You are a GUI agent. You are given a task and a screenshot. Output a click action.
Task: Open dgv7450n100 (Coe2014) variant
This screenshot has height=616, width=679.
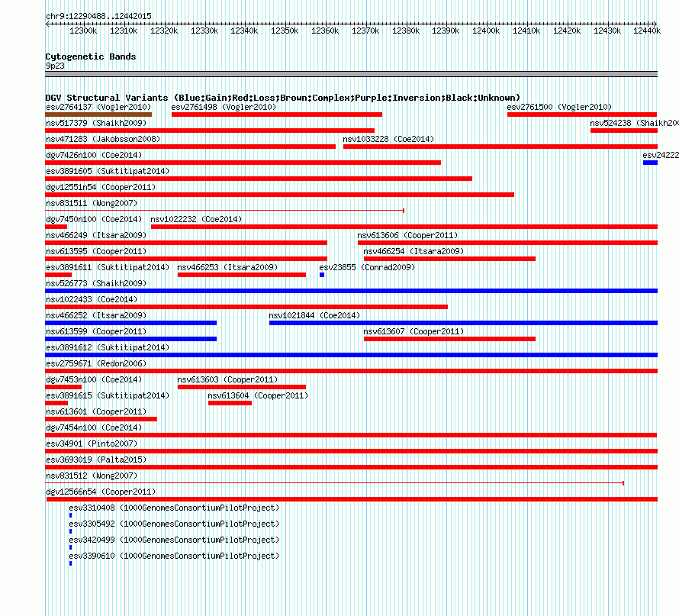click(94, 219)
